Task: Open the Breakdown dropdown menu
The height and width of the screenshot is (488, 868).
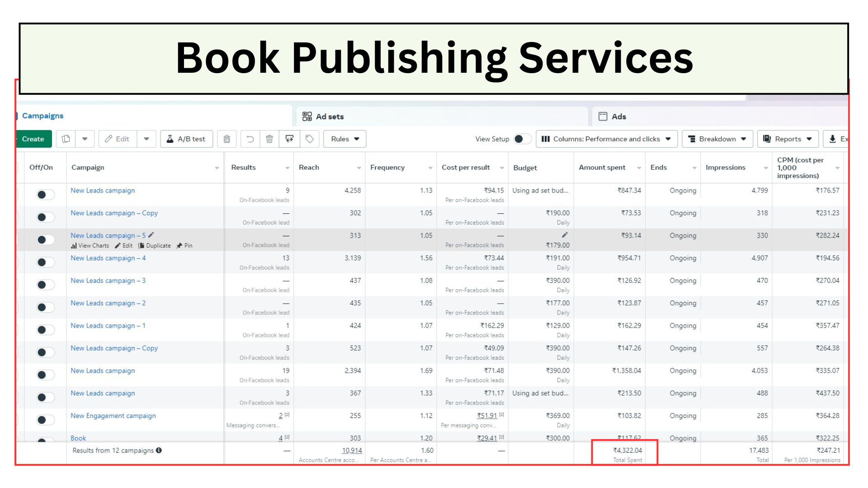Action: 717,139
